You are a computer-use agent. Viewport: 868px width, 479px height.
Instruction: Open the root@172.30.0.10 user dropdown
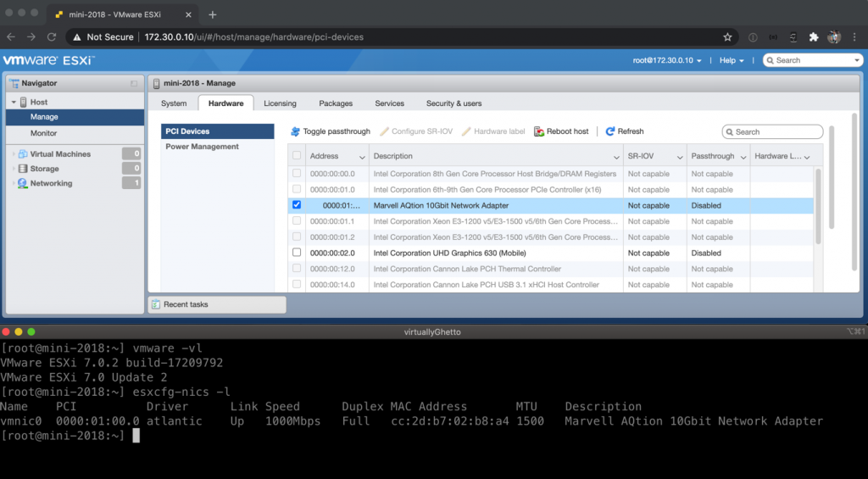click(667, 61)
